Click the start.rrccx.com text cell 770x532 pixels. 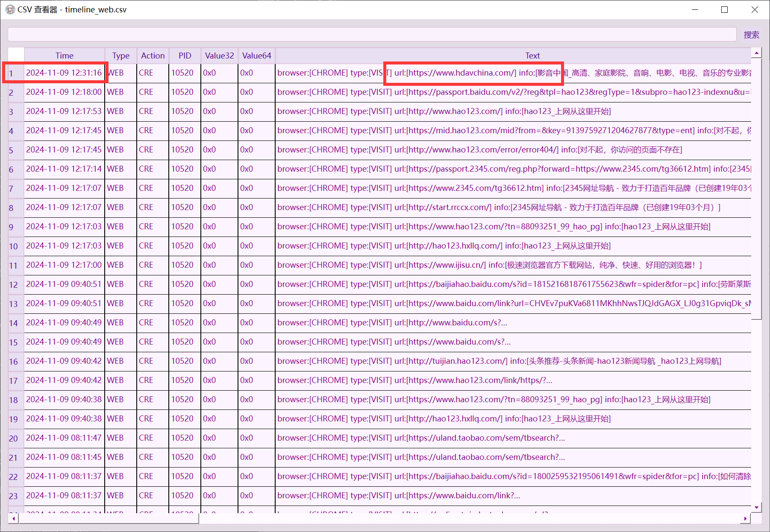(514, 208)
